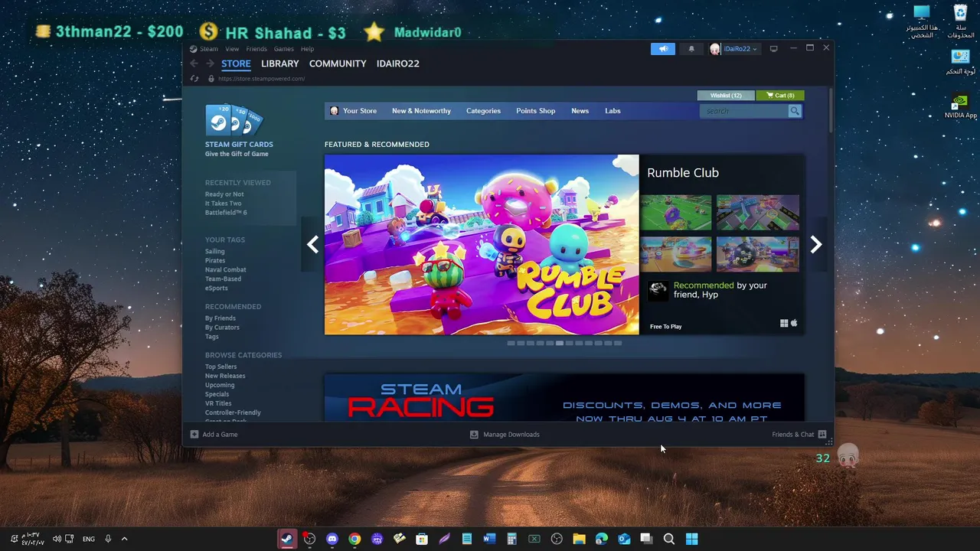
Task: Open the Windows Start button
Action: point(691,539)
